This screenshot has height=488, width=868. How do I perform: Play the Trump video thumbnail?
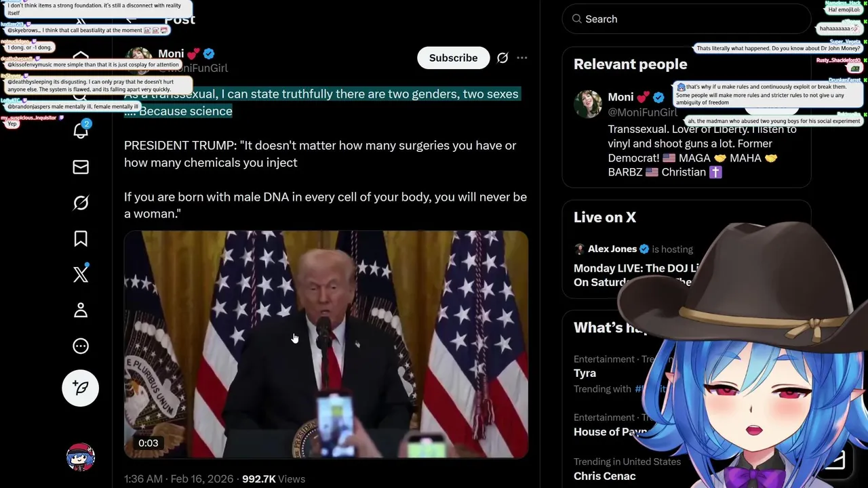326,344
